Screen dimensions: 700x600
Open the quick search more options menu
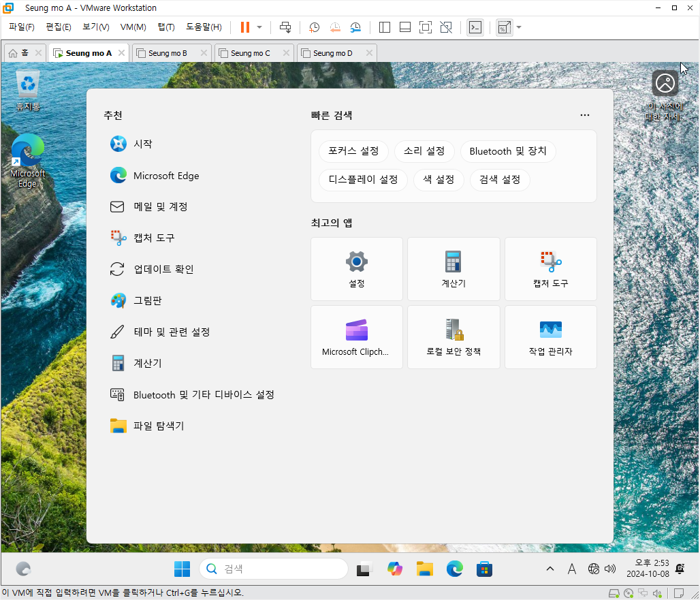pyautogui.click(x=585, y=115)
